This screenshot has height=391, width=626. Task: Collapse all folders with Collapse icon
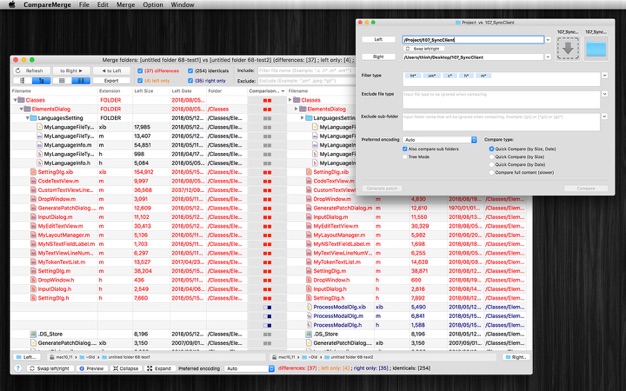click(125, 368)
